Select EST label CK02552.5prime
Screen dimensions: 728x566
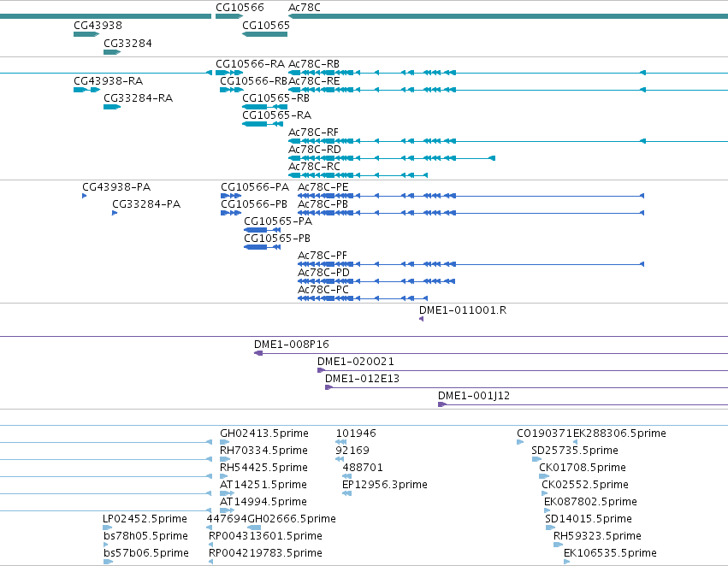click(x=585, y=485)
